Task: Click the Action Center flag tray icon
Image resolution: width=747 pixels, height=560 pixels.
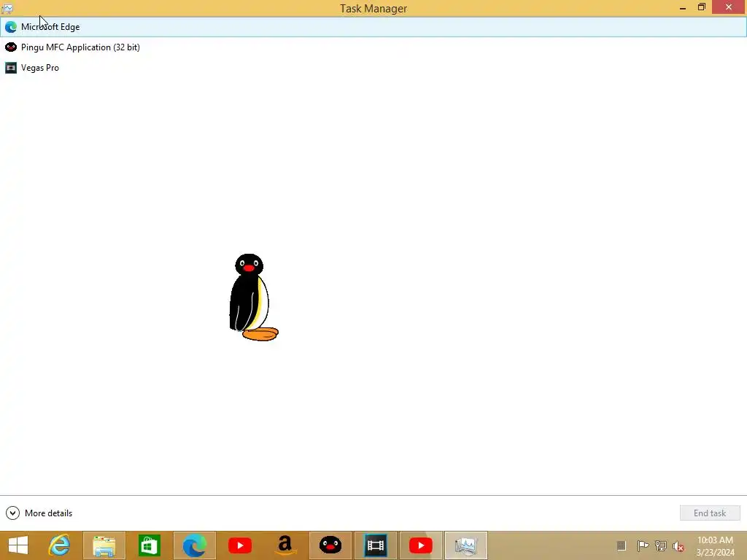Action: click(x=643, y=545)
